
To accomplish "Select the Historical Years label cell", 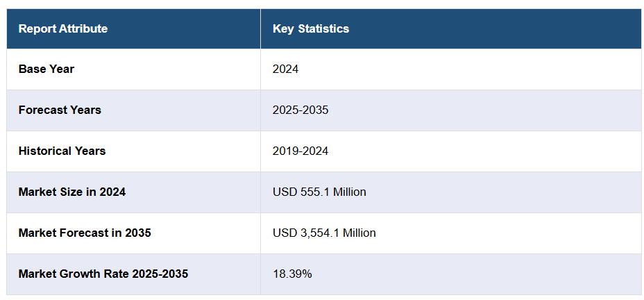I will pos(62,151).
